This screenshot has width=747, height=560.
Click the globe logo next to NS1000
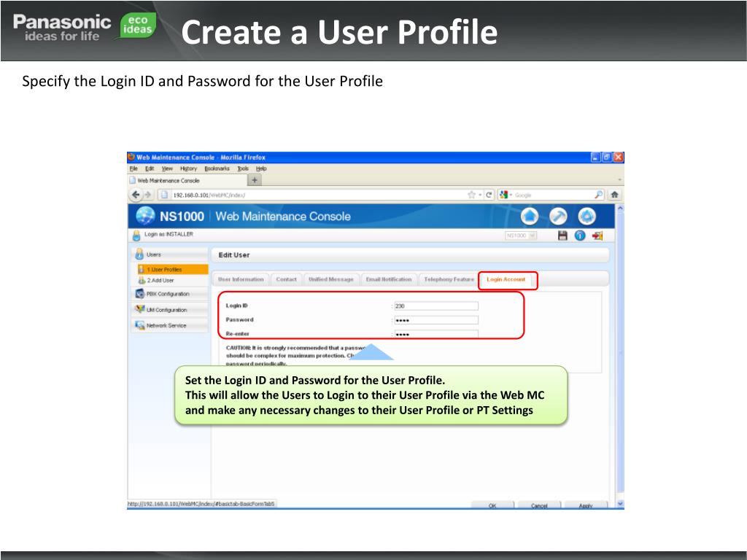click(145, 216)
